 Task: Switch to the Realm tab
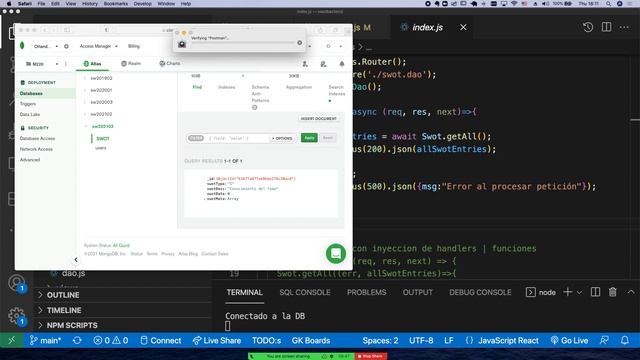click(131, 64)
